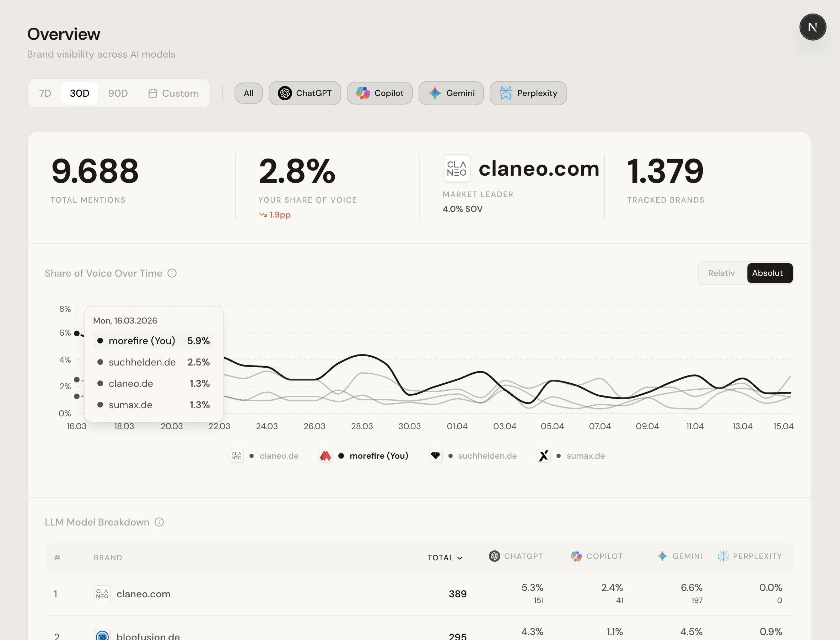Toggle sumax.de series in chart legend

tap(571, 455)
